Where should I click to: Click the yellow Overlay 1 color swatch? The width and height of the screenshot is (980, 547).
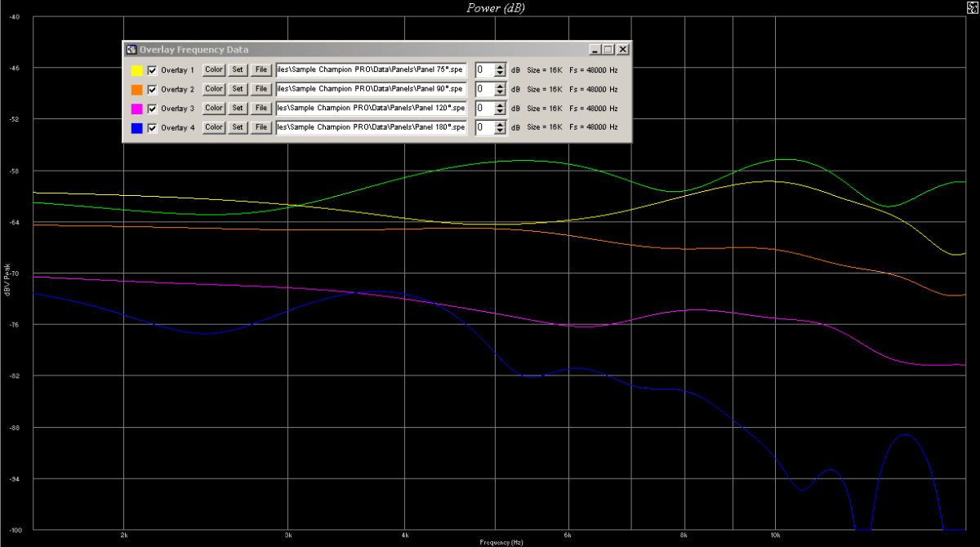click(x=137, y=70)
